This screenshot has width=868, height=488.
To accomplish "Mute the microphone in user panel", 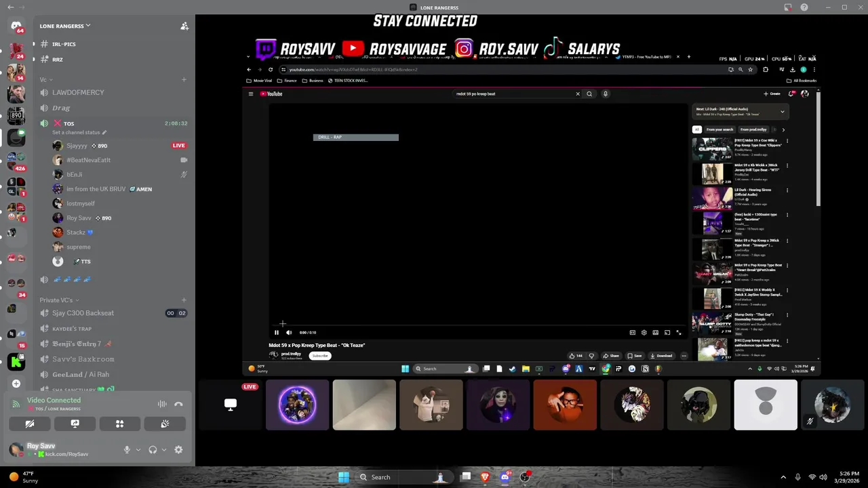I will coord(126,449).
